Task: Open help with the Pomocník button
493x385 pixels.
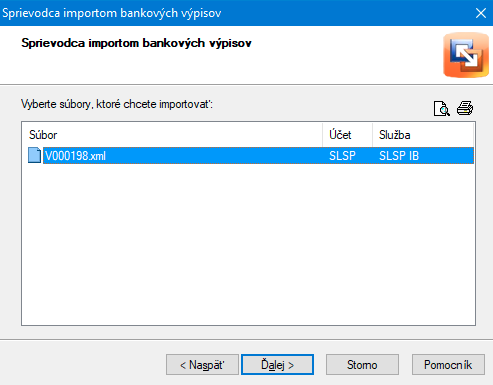Action: click(x=448, y=365)
